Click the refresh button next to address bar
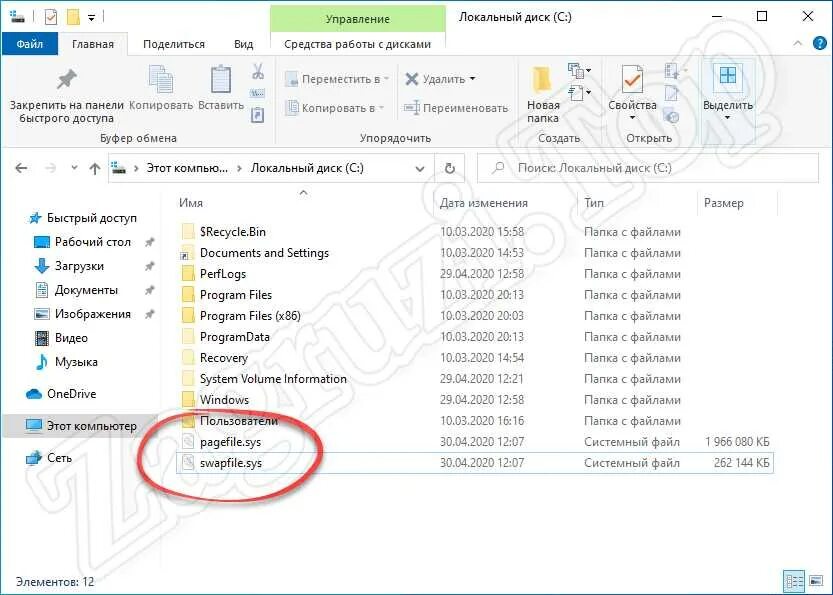Screen dimensions: 833x595 coord(449,168)
